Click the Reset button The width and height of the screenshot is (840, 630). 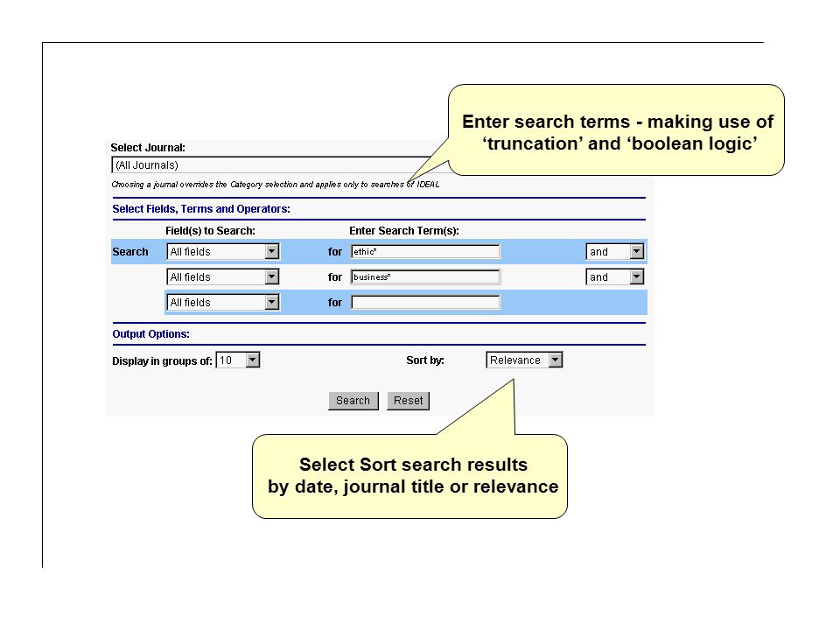(409, 401)
